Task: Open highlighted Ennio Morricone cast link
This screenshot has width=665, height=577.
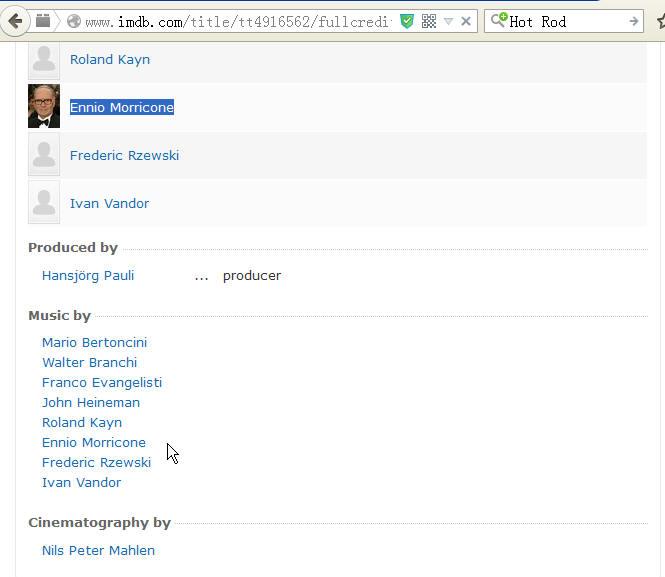Action: pyautogui.click(x=122, y=107)
